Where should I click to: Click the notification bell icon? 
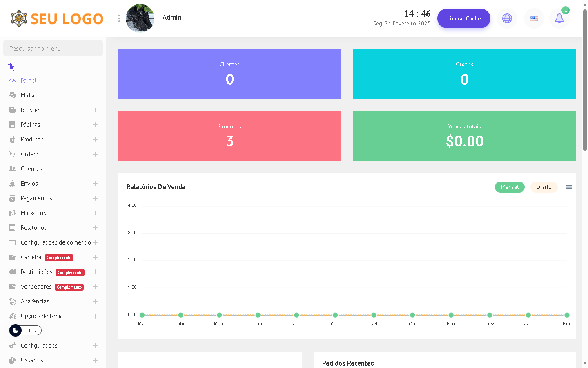559,18
